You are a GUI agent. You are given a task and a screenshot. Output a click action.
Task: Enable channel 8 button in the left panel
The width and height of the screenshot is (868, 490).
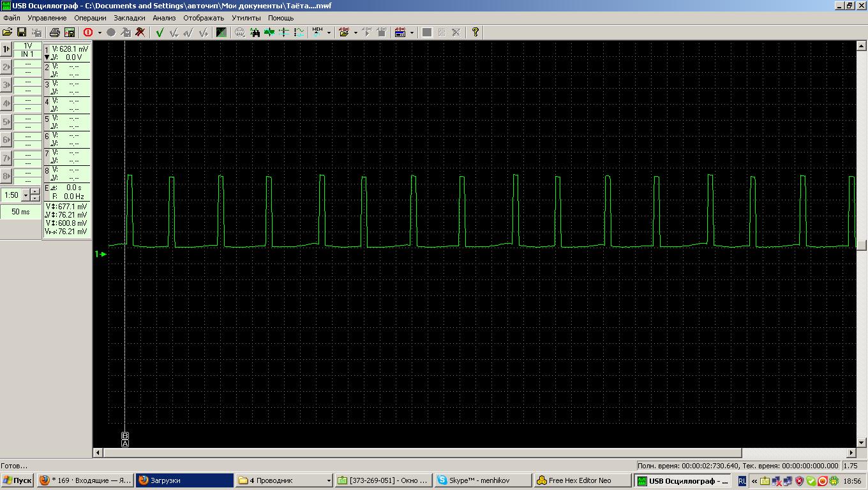click(x=6, y=176)
